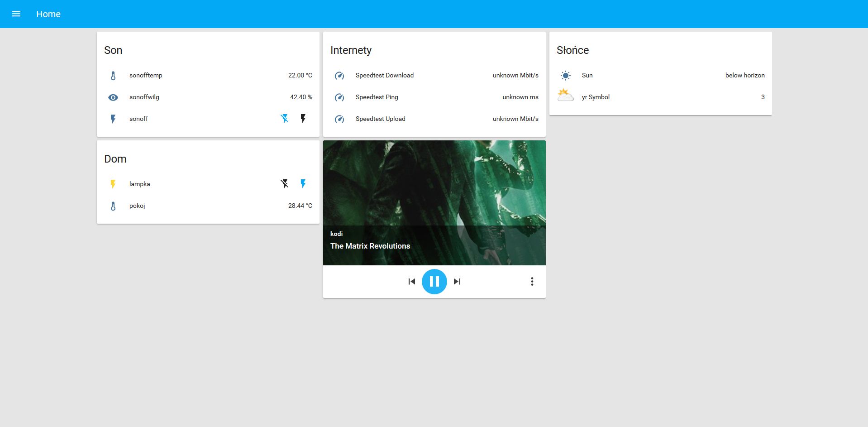
Task: Pause Kodi playback
Action: [x=434, y=282]
